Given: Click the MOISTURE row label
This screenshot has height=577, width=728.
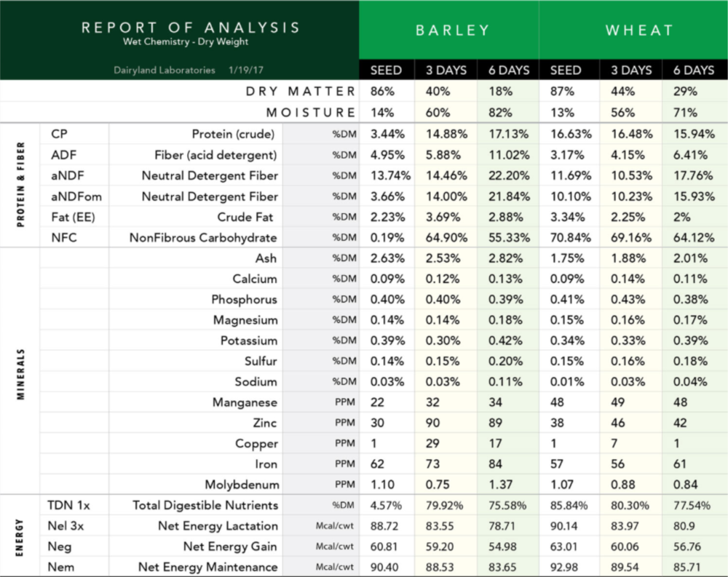Looking at the screenshot, I should click(x=311, y=113).
